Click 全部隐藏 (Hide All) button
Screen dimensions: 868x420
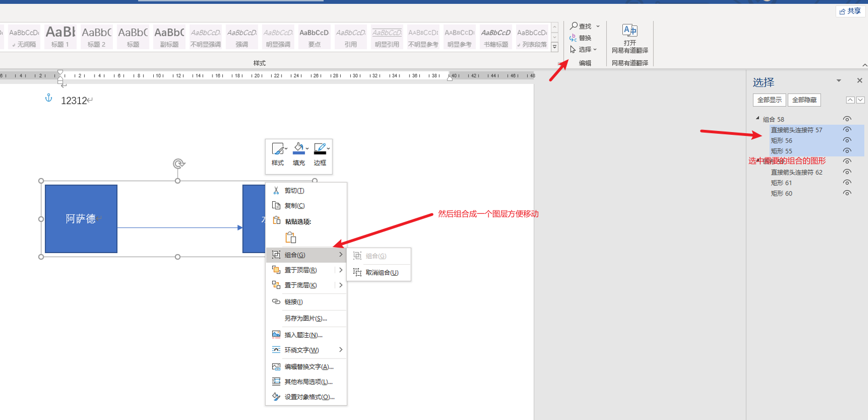[804, 100]
